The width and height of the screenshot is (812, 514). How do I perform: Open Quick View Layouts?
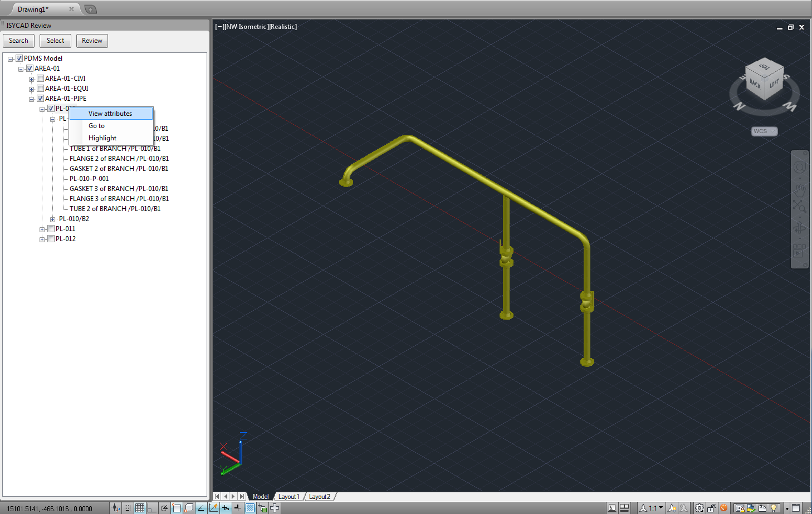click(x=624, y=508)
